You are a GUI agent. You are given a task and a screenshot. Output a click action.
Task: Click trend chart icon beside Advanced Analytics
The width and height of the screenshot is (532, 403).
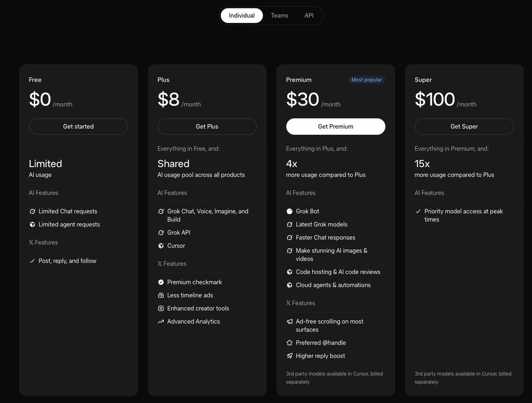coord(161,321)
